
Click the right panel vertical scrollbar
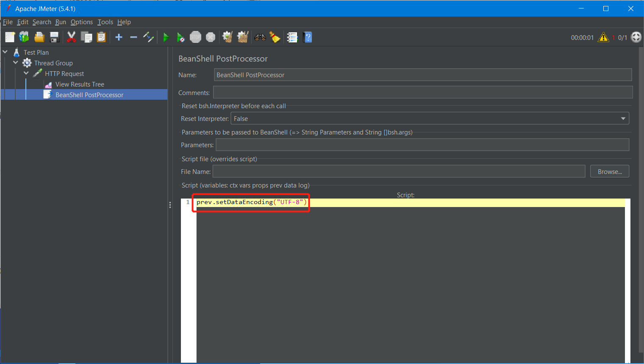pyautogui.click(x=641, y=199)
